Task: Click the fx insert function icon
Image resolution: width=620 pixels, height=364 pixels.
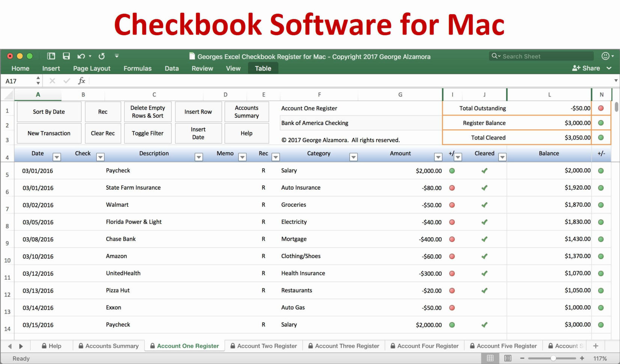Action: click(81, 81)
